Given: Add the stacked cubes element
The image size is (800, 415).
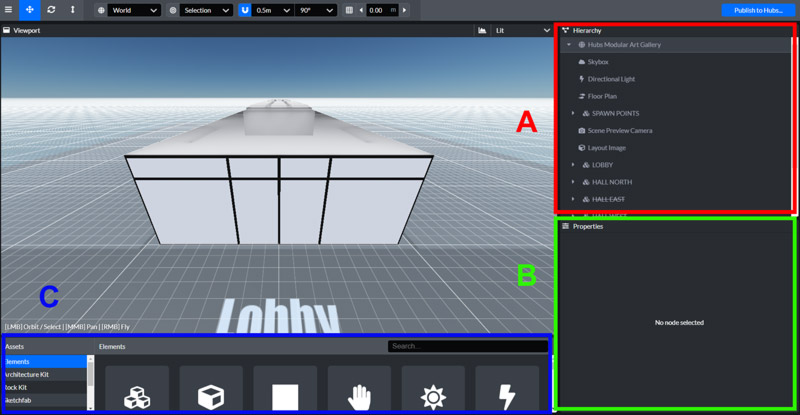Looking at the screenshot, I should (x=137, y=389).
